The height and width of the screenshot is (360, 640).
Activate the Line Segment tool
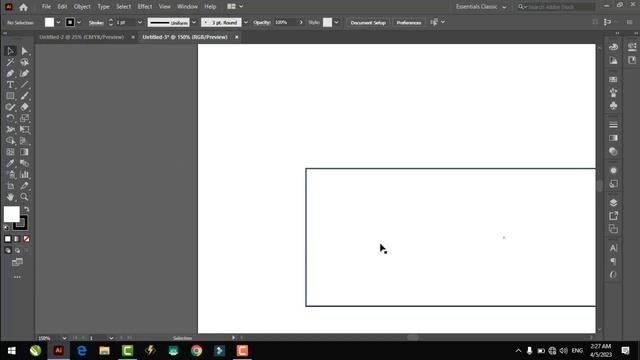click(x=24, y=84)
